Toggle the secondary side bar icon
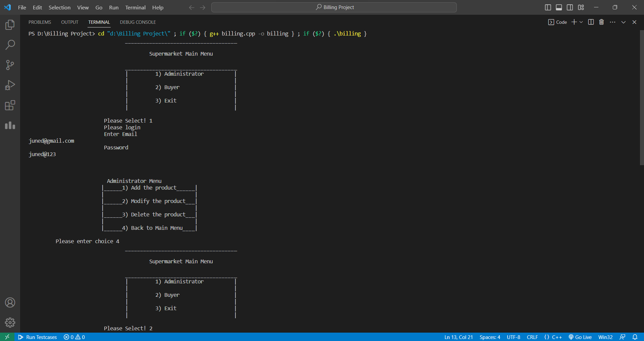The width and height of the screenshot is (644, 341). (x=570, y=7)
